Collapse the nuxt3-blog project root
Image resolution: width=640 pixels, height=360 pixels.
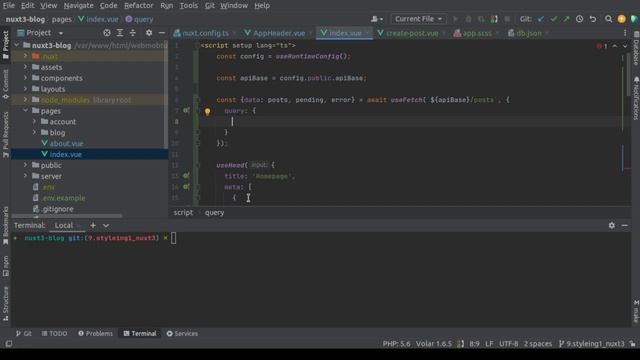pos(17,45)
